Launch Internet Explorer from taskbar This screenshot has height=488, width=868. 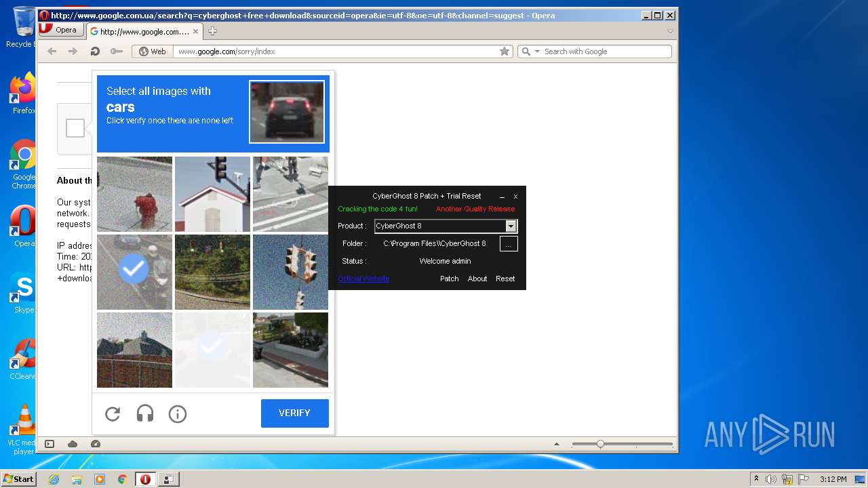[x=54, y=479]
